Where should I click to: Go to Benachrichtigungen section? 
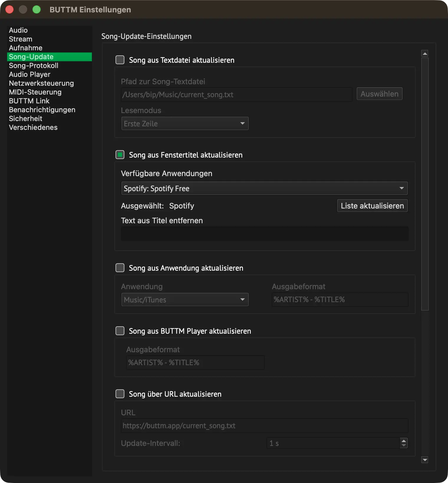(49, 110)
